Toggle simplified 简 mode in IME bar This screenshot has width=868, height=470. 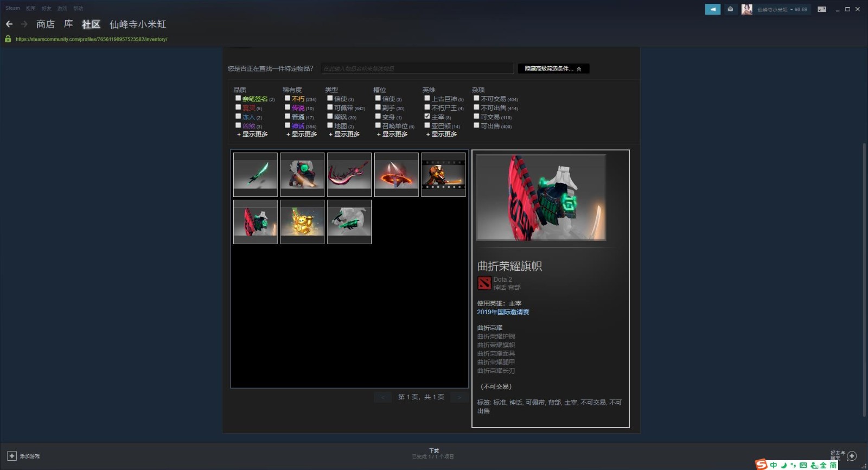(x=833, y=465)
